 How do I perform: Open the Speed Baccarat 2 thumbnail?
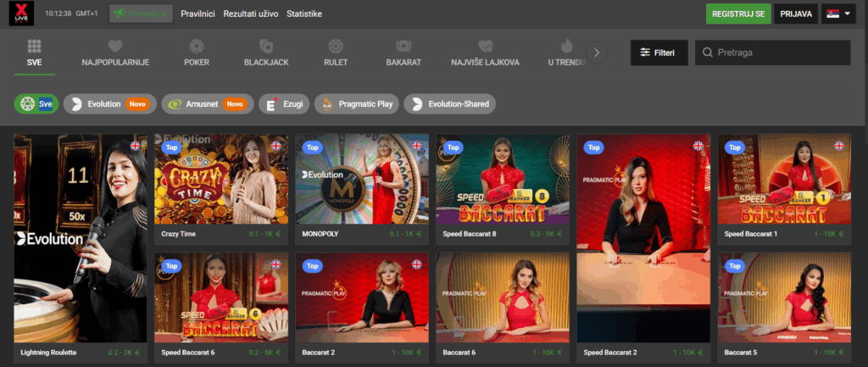tap(643, 238)
